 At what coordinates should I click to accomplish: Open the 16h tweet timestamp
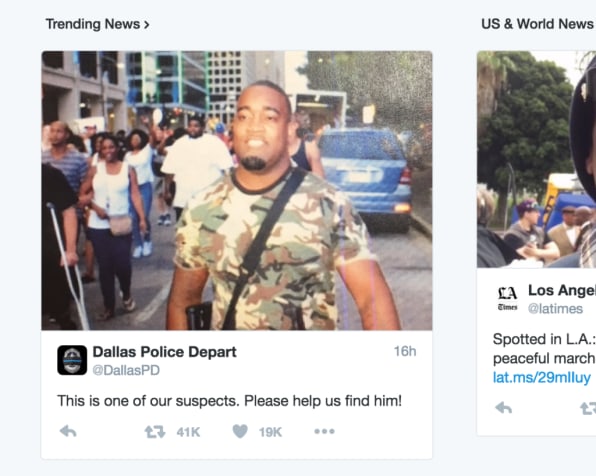[405, 351]
